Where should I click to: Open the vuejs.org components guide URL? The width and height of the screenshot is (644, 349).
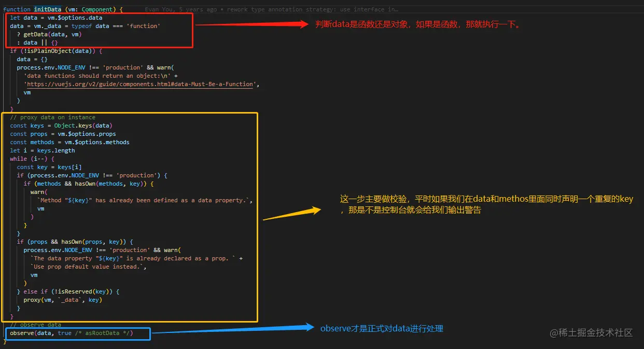coord(139,84)
